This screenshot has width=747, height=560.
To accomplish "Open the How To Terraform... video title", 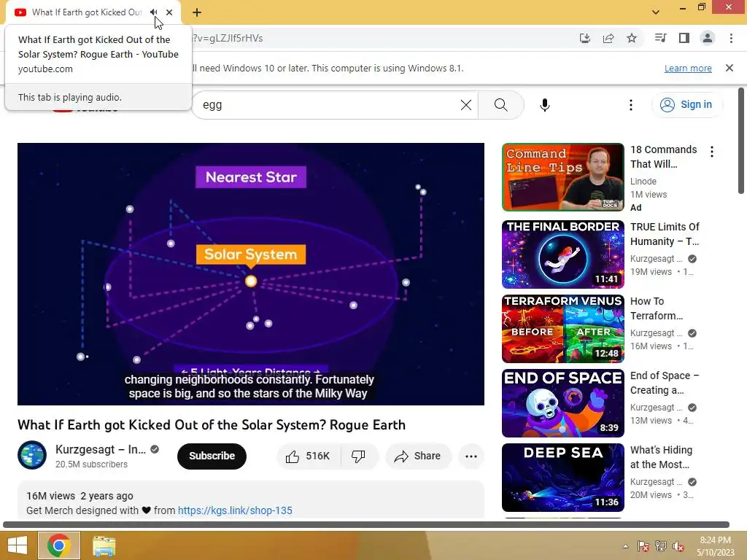I will (x=657, y=308).
